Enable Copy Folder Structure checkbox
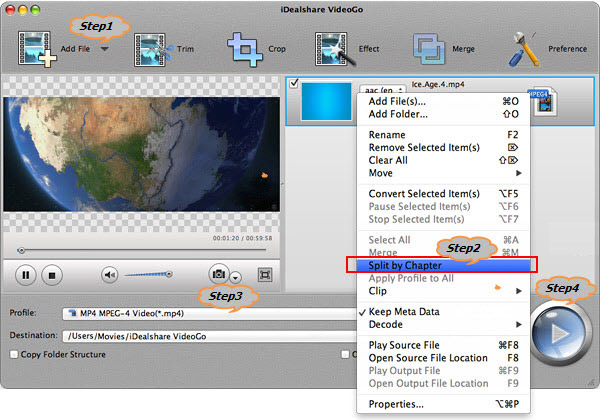Screen dimensions: 600x420 [x=14, y=354]
